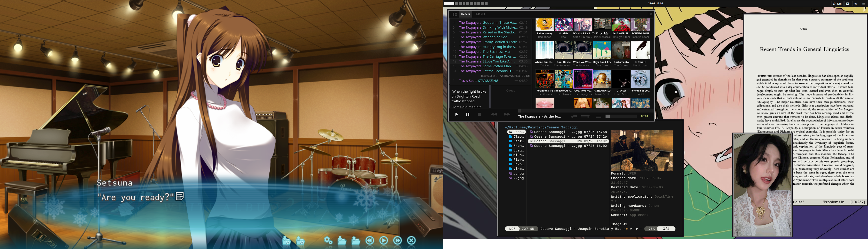Click quick load folder icon in game
Image resolution: width=868 pixels, height=249 pixels.
pyautogui.click(x=300, y=241)
